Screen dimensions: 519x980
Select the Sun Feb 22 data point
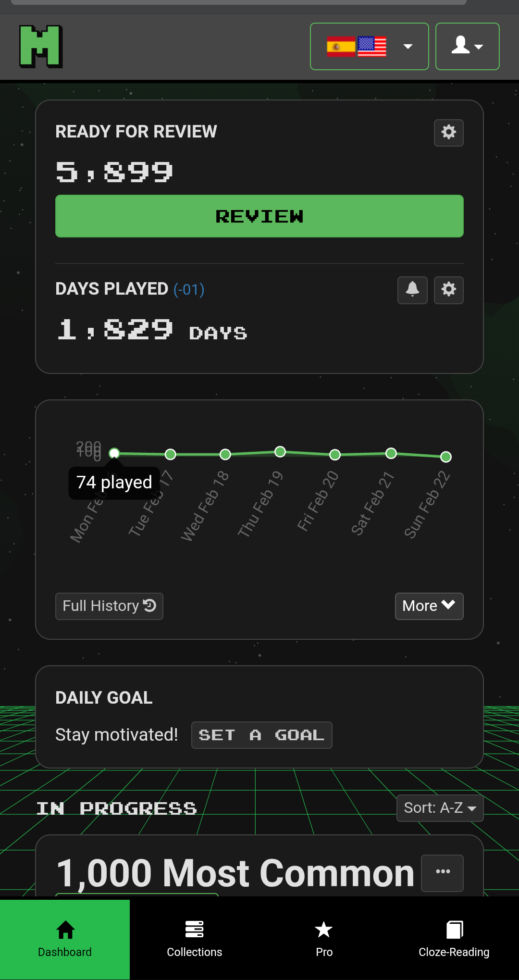pos(446,457)
